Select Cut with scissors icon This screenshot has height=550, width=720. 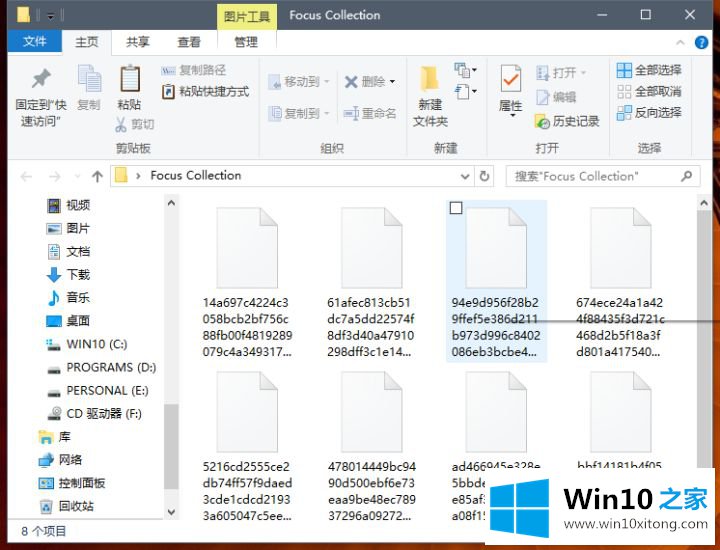(x=135, y=124)
